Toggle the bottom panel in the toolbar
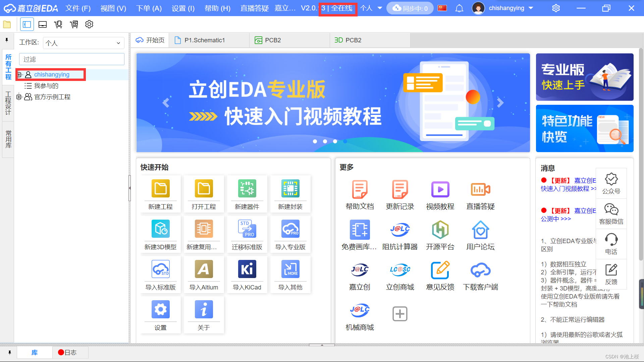This screenshot has height=362, width=644. point(42,24)
